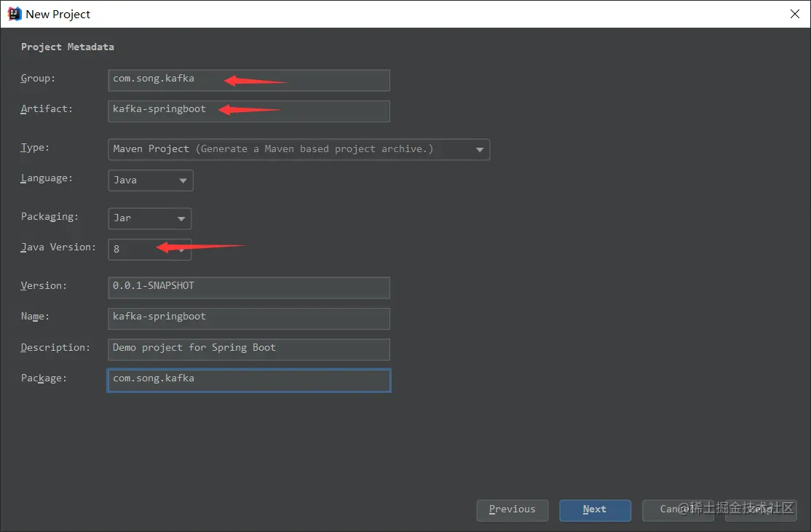This screenshot has height=532, width=811.
Task: Proceed with the Next button
Action: point(595,510)
